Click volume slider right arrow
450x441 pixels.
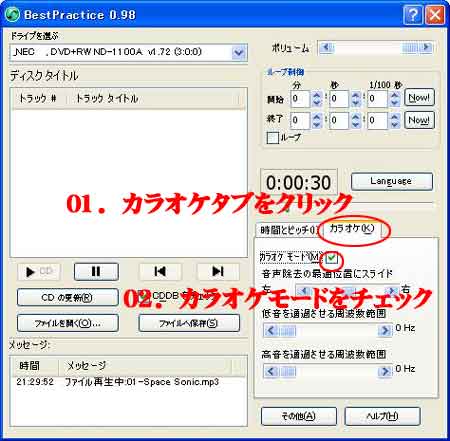pyautogui.click(x=426, y=48)
